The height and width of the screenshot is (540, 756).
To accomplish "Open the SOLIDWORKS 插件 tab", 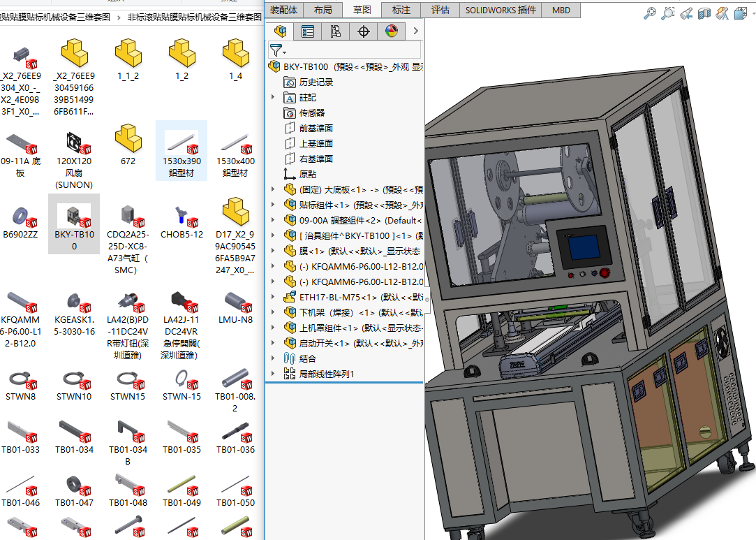I will pyautogui.click(x=501, y=10).
